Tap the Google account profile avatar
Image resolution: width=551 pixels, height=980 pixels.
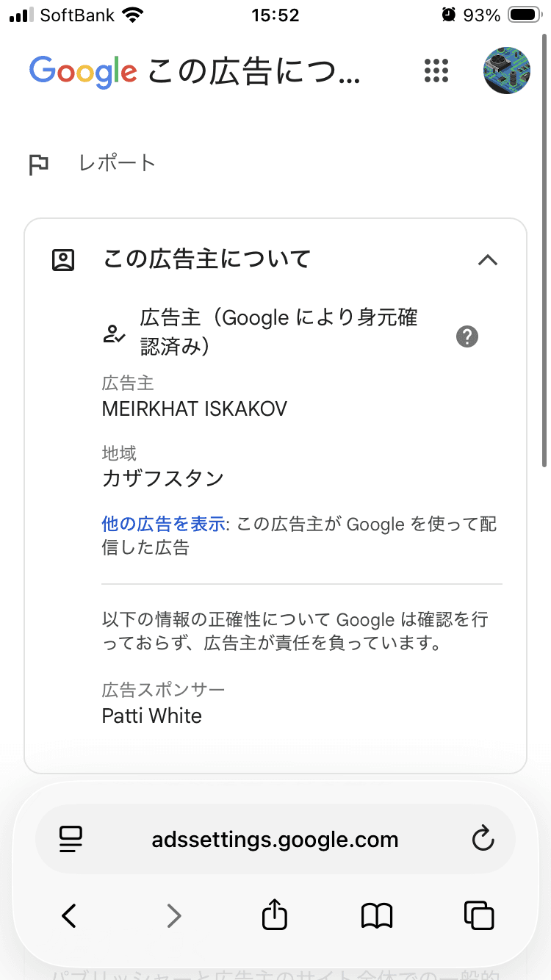pyautogui.click(x=507, y=71)
